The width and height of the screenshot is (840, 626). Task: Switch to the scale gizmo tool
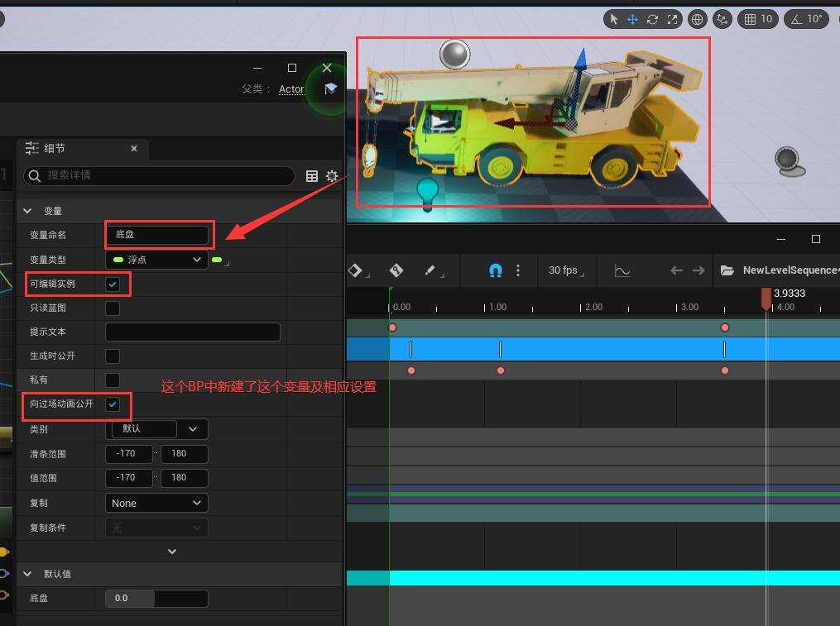(672, 19)
